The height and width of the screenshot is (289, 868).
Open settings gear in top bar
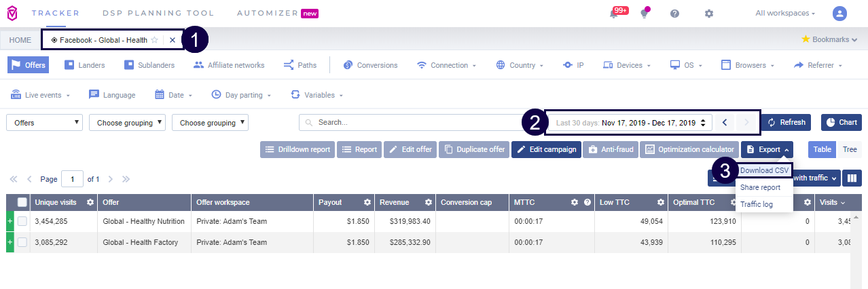click(709, 14)
